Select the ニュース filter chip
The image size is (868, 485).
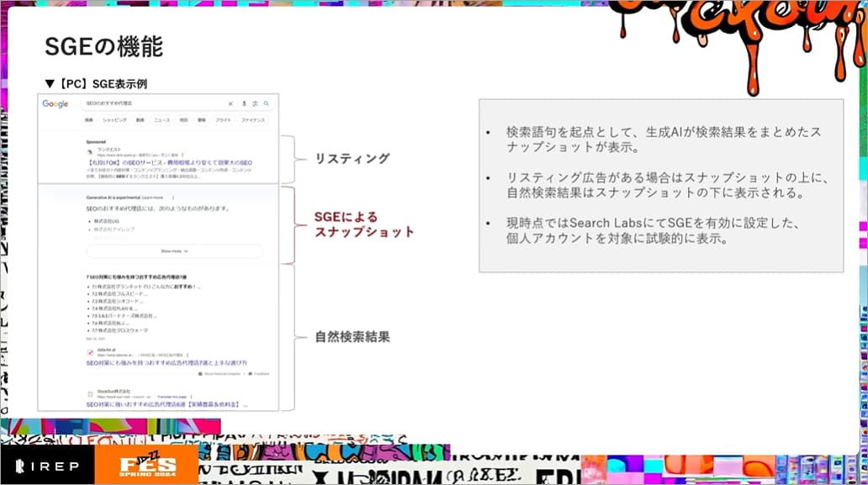click(x=161, y=120)
